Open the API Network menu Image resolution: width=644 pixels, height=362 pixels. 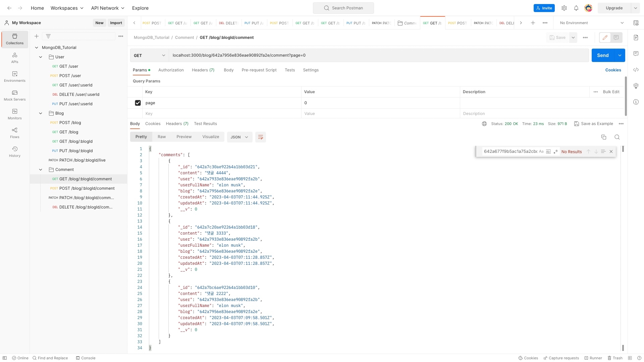point(108,8)
